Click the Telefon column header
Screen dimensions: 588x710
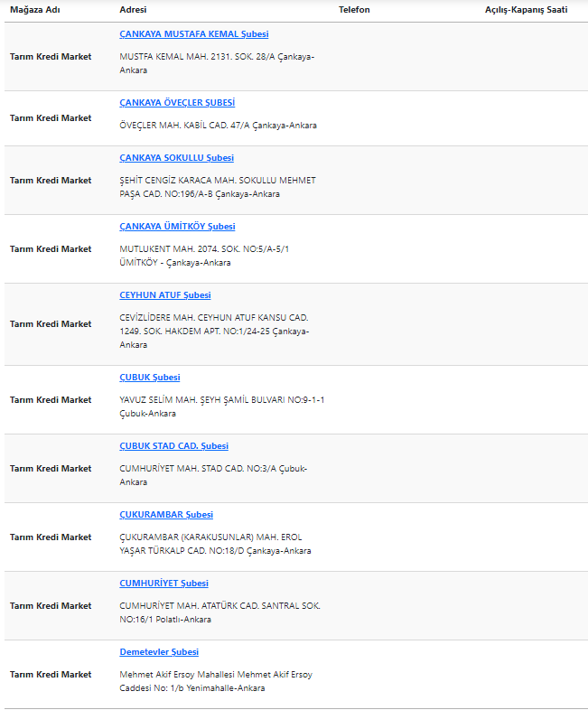(x=354, y=10)
